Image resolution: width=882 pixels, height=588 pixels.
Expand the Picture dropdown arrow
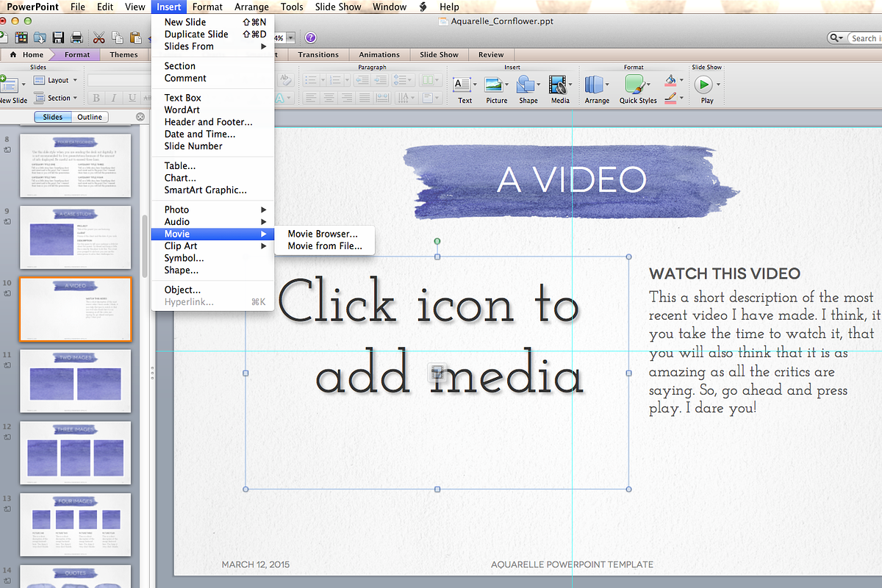pyautogui.click(x=507, y=84)
